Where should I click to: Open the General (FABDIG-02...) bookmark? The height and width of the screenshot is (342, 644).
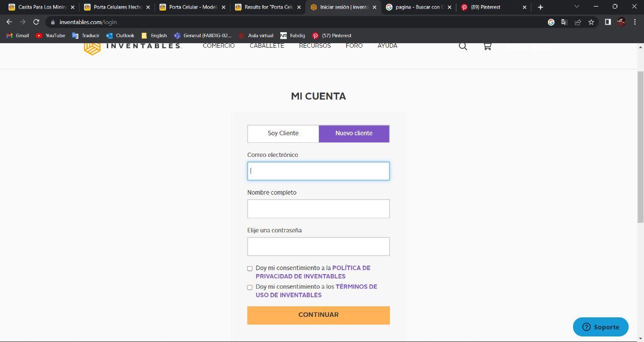pyautogui.click(x=203, y=36)
